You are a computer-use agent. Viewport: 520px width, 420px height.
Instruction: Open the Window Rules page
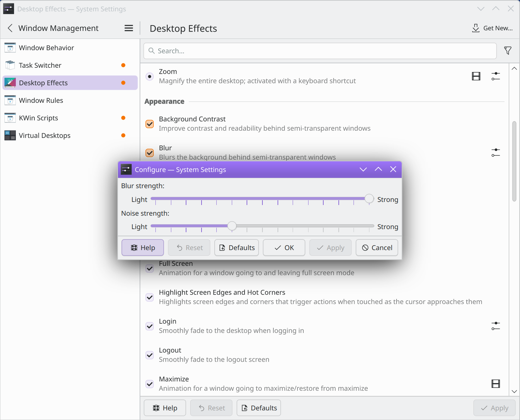pos(70,100)
